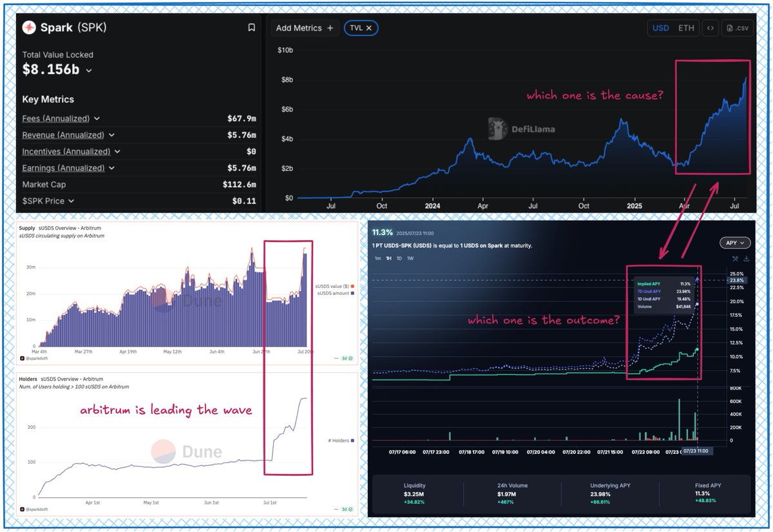Click the 11.3% headline APY value
The width and height of the screenshot is (773, 532).
(383, 232)
